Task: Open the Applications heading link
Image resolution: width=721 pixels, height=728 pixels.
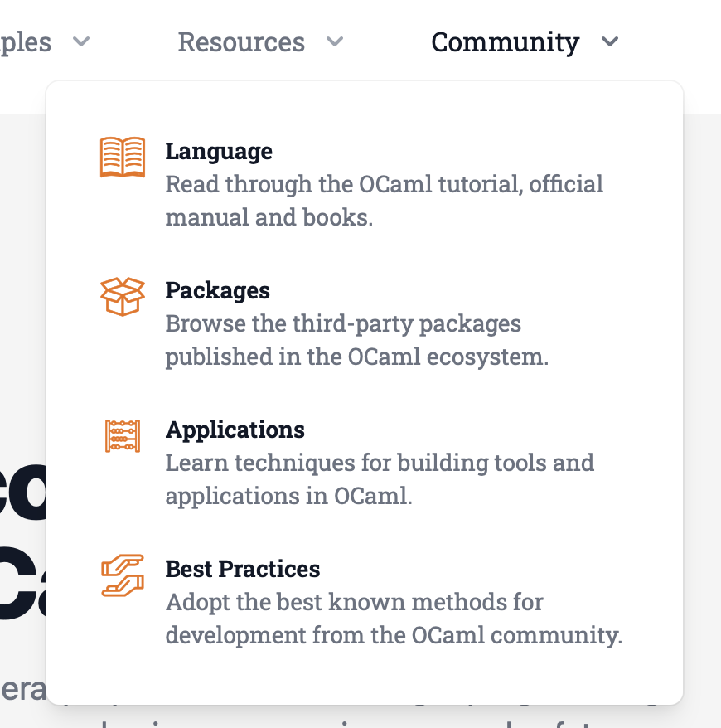Action: (235, 430)
